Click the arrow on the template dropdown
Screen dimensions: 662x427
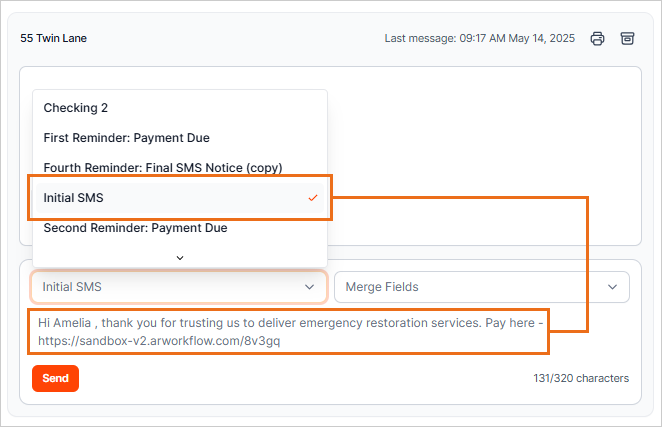(309, 287)
